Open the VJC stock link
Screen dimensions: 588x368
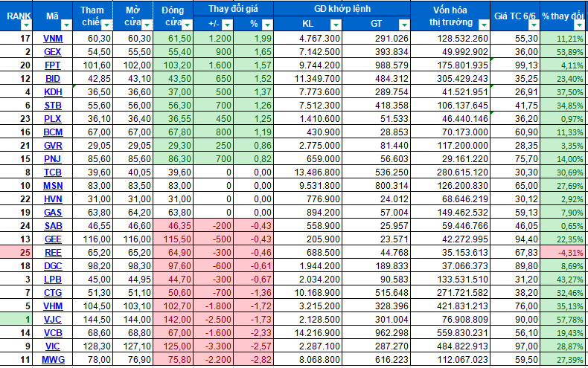tap(53, 320)
